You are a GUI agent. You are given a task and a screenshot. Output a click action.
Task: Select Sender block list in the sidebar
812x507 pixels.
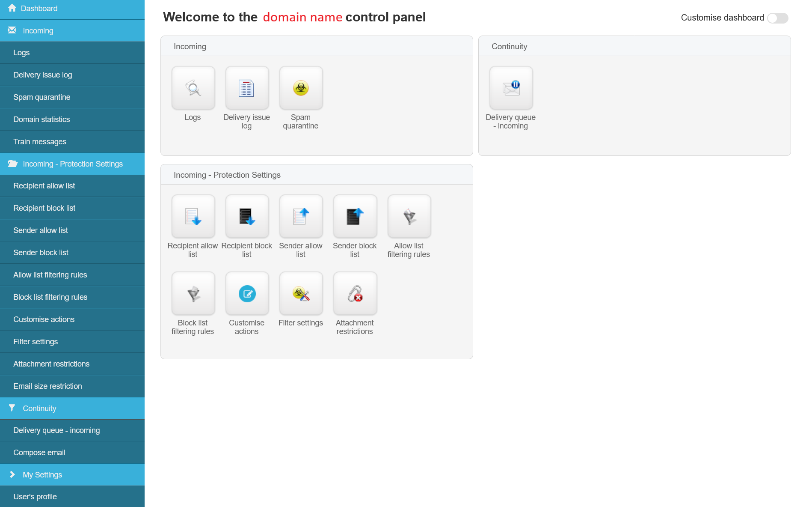coord(72,253)
